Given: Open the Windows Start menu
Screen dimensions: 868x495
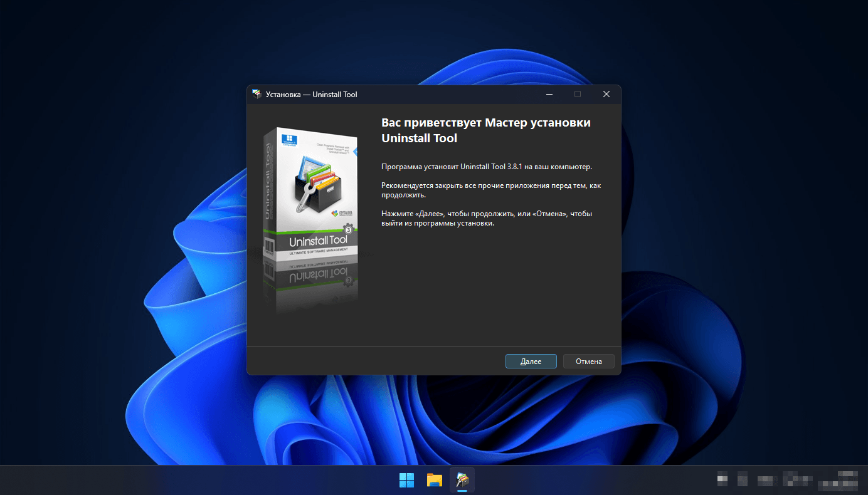Looking at the screenshot, I should [406, 480].
